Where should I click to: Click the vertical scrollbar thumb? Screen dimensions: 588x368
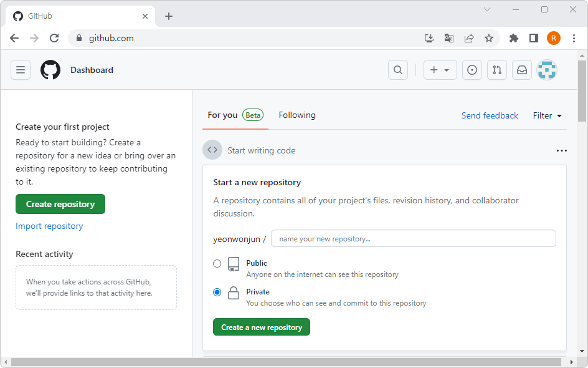point(582,91)
